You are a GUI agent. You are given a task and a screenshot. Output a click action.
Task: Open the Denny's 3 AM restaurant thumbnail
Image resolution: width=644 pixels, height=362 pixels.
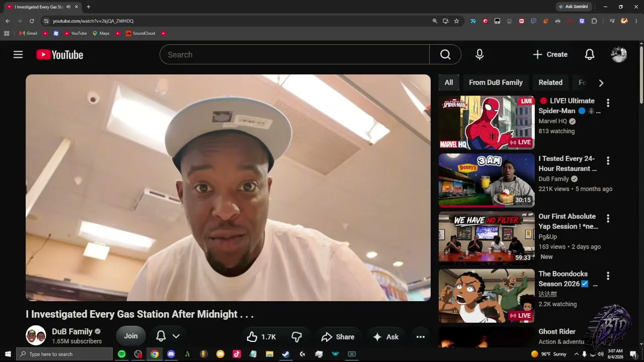(x=487, y=180)
